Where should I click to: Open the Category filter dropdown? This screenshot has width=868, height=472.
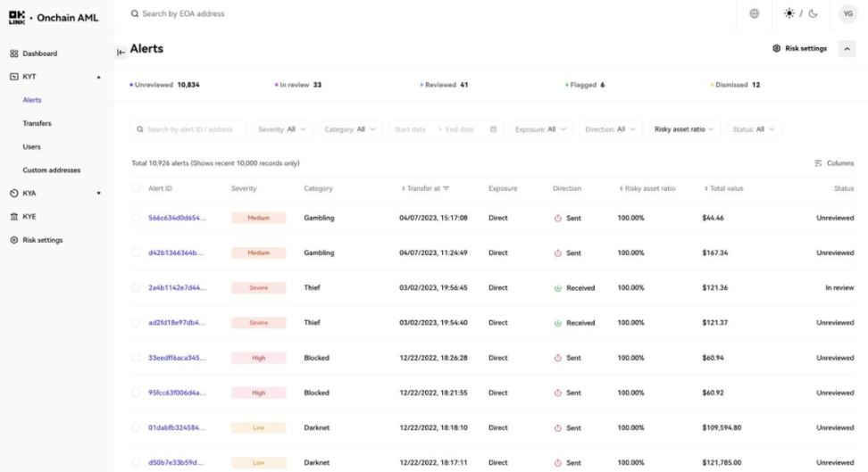(x=350, y=129)
